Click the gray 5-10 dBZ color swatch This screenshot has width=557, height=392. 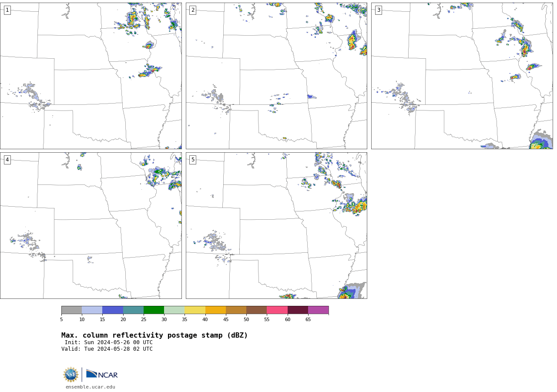point(72,310)
